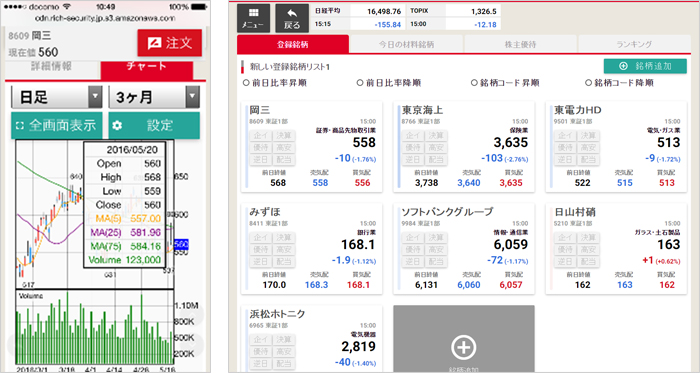Tap the blue 560 price marker on chart
The image size is (700, 373).
181,245
